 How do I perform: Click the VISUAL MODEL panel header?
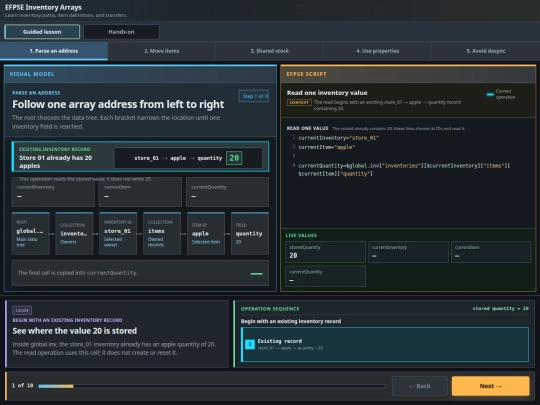click(x=140, y=74)
